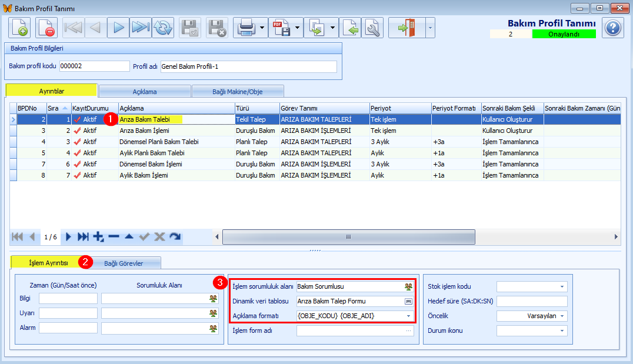Go to the previous record in the toolbar
633x364 pixels.
96,28
